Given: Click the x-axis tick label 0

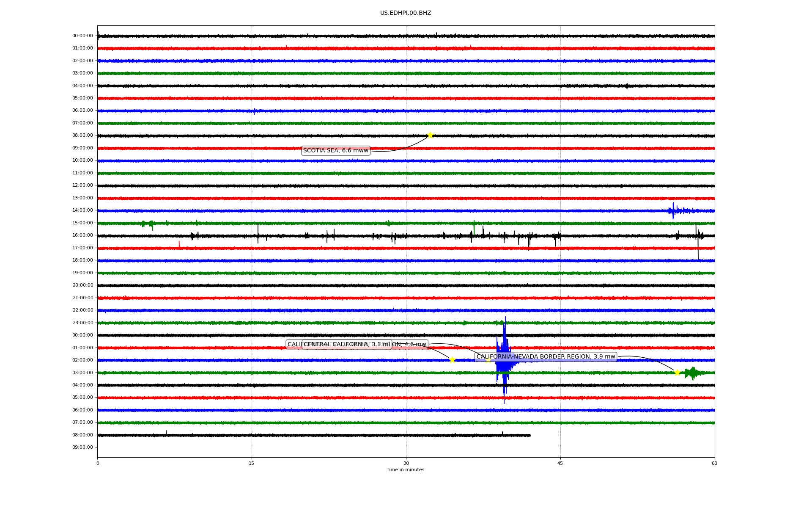Looking at the screenshot, I should pos(98,463).
